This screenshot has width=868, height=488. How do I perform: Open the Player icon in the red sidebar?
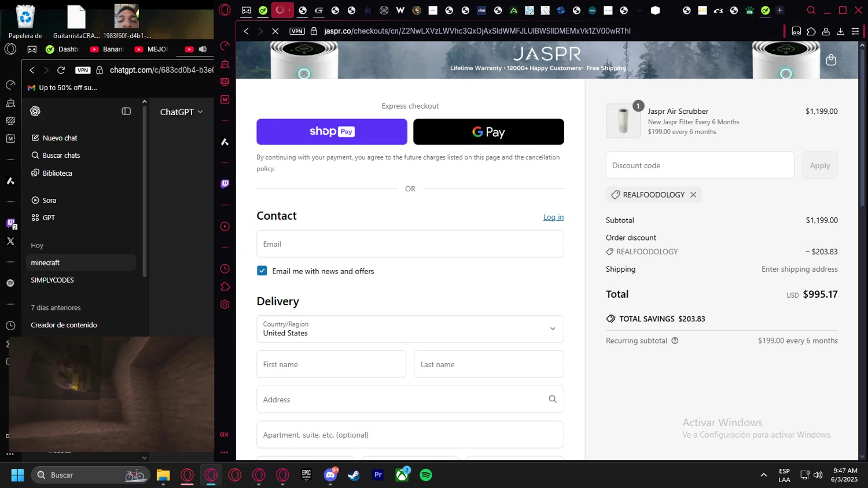(225, 227)
